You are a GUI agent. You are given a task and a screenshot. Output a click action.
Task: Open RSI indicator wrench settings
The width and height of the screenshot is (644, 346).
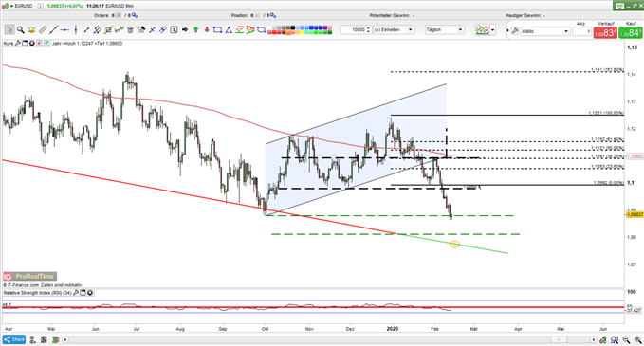(x=76, y=293)
